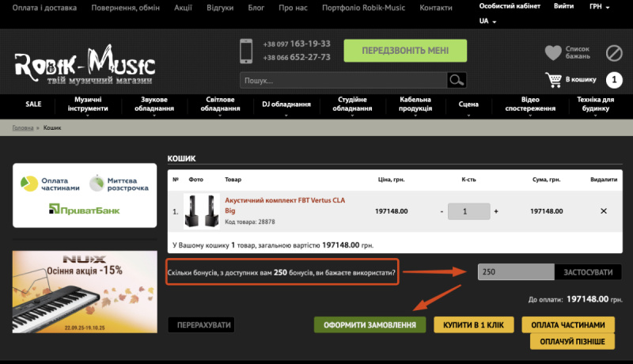
Task: Decrease quantity with the minus button
Action: tap(442, 211)
